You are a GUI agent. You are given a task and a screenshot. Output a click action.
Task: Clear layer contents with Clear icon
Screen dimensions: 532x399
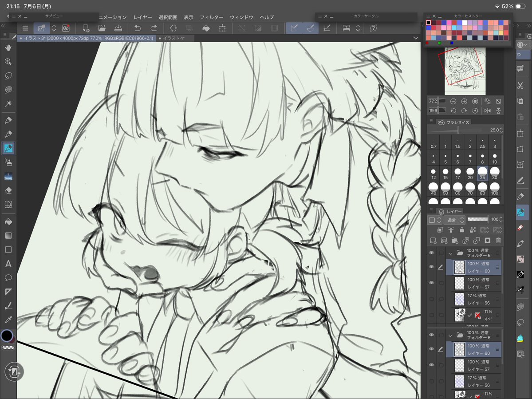pyautogui.click(x=173, y=28)
